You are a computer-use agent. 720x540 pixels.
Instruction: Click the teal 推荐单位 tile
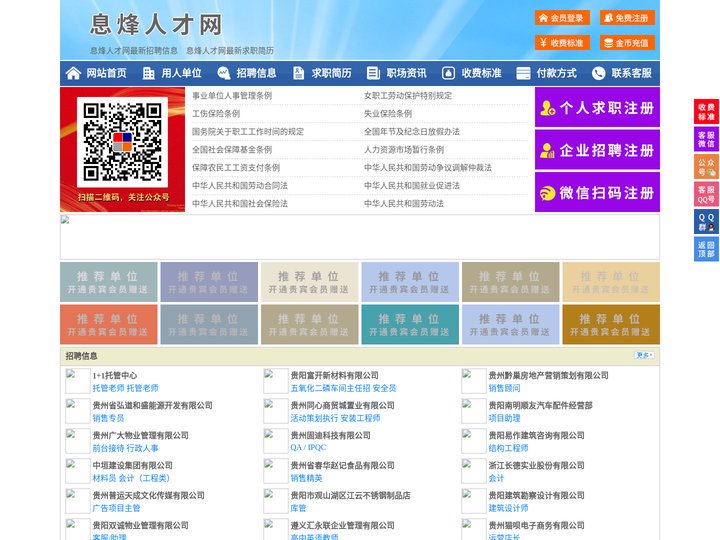coord(410,325)
